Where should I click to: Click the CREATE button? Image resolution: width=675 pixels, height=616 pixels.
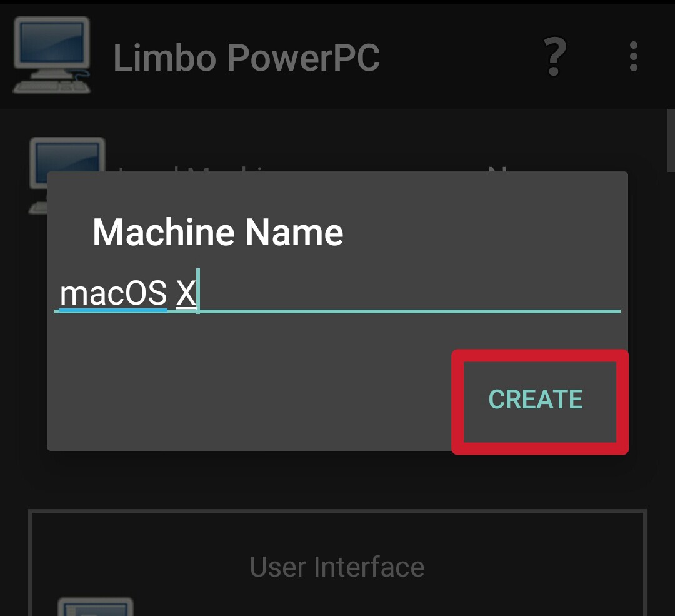tap(536, 400)
